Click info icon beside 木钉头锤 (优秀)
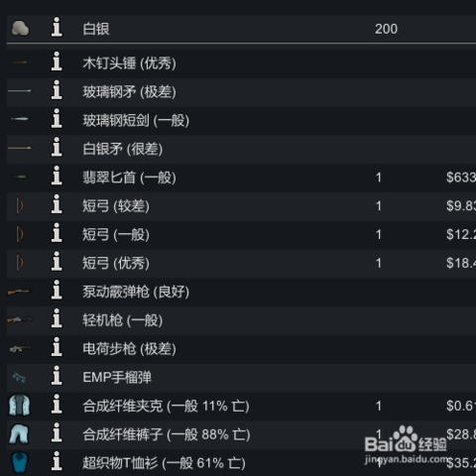476x476 pixels. tap(57, 61)
